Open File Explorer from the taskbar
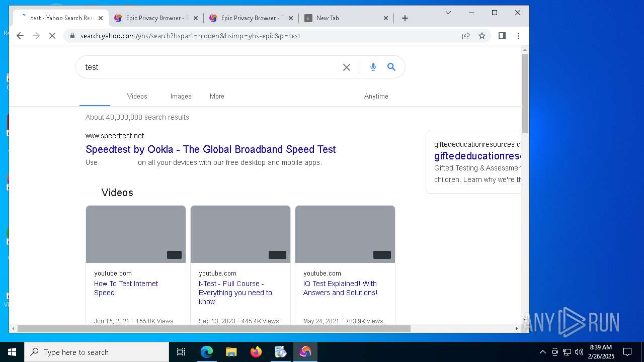644x362 pixels. tap(231, 352)
